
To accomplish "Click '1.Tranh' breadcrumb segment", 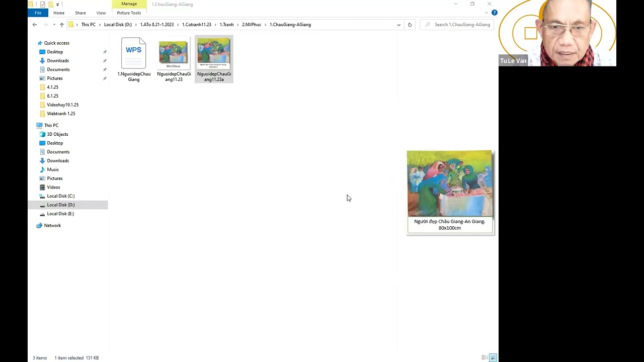I will [226, 25].
